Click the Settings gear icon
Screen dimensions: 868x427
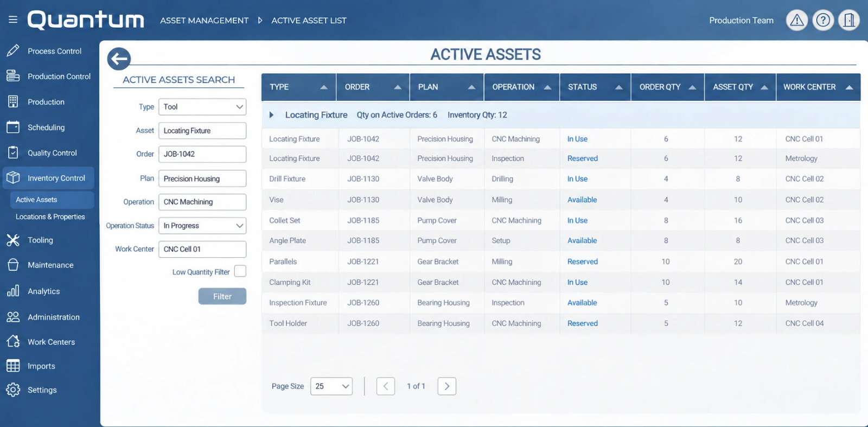13,390
